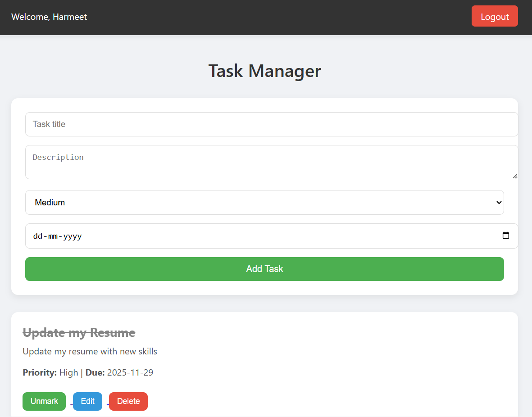Click the Task Manager page heading

click(x=264, y=71)
